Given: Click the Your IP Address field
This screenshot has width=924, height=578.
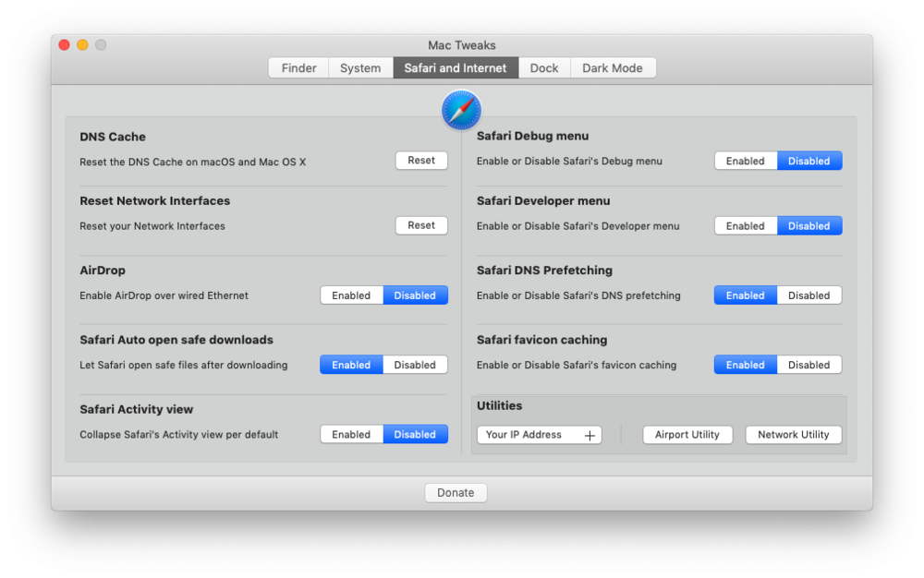Looking at the screenshot, I should (x=527, y=434).
